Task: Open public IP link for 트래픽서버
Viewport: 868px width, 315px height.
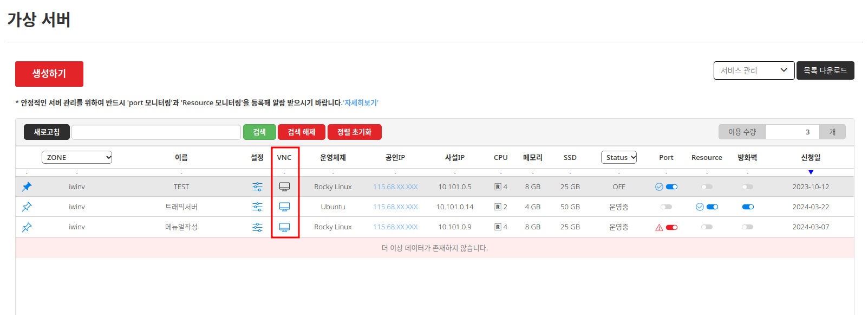Action: coord(395,207)
